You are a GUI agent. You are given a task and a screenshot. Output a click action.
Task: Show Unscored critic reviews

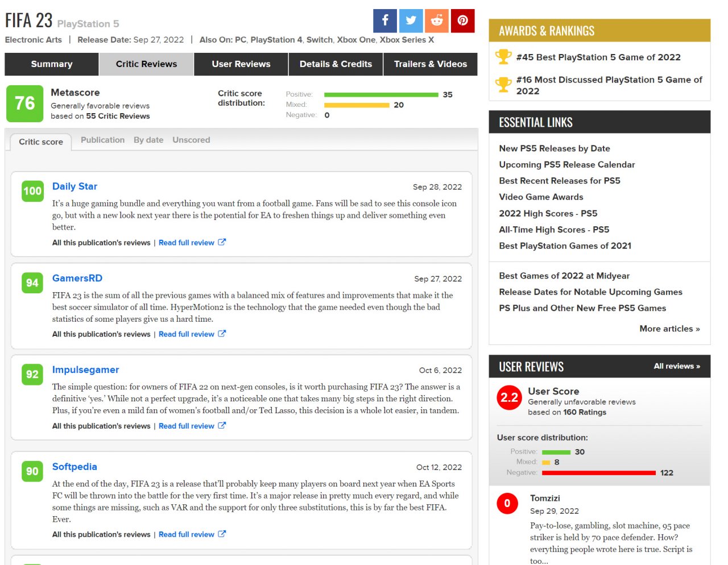point(191,140)
